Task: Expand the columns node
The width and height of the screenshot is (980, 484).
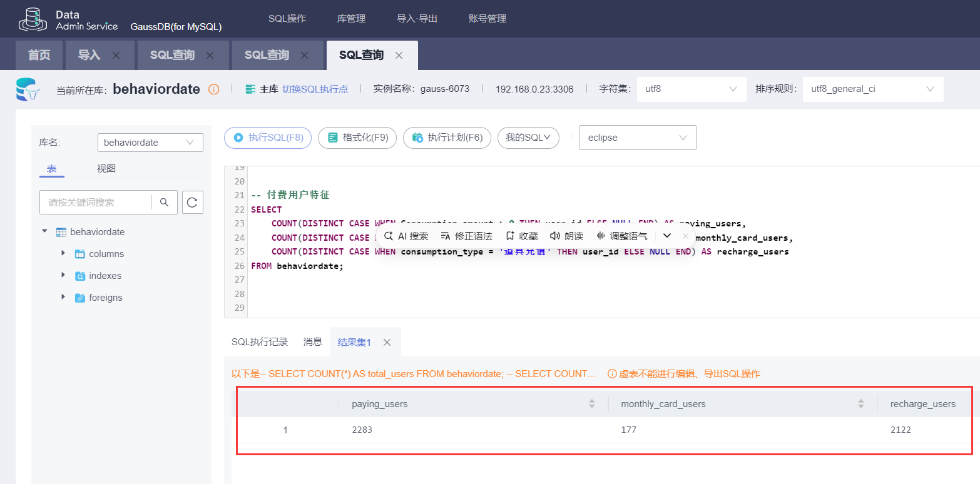Action: 63,253
